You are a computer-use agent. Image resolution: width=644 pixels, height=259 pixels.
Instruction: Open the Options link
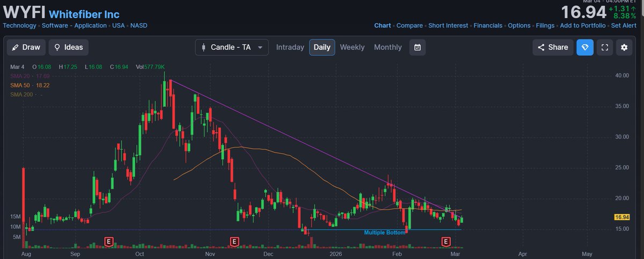tap(519, 25)
